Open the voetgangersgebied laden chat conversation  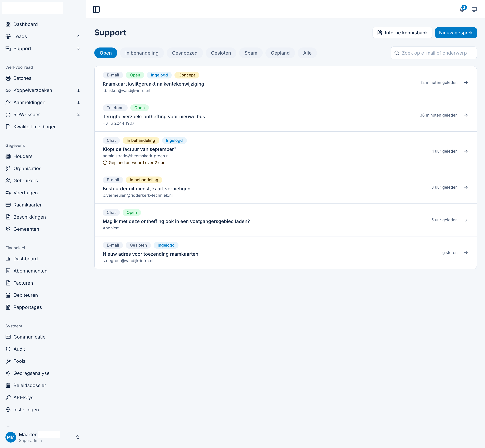(285, 220)
